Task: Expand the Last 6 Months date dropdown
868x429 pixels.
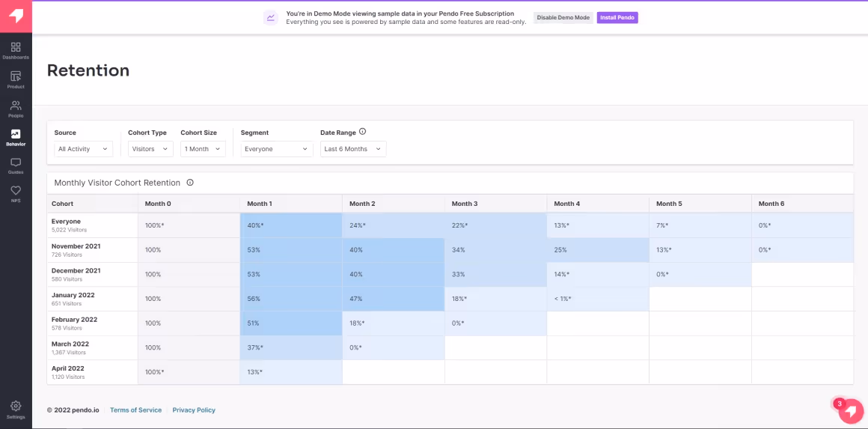Action: click(353, 149)
